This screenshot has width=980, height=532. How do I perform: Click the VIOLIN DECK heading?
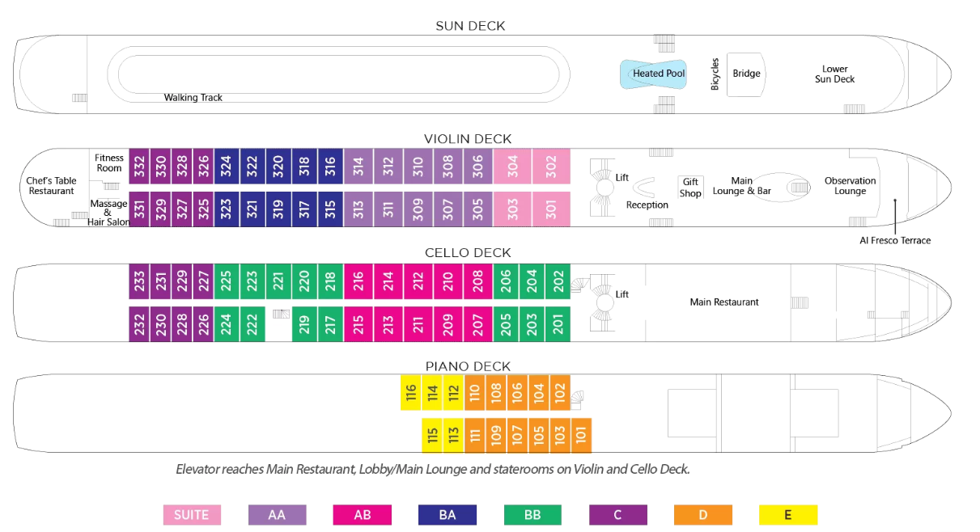coord(469,139)
